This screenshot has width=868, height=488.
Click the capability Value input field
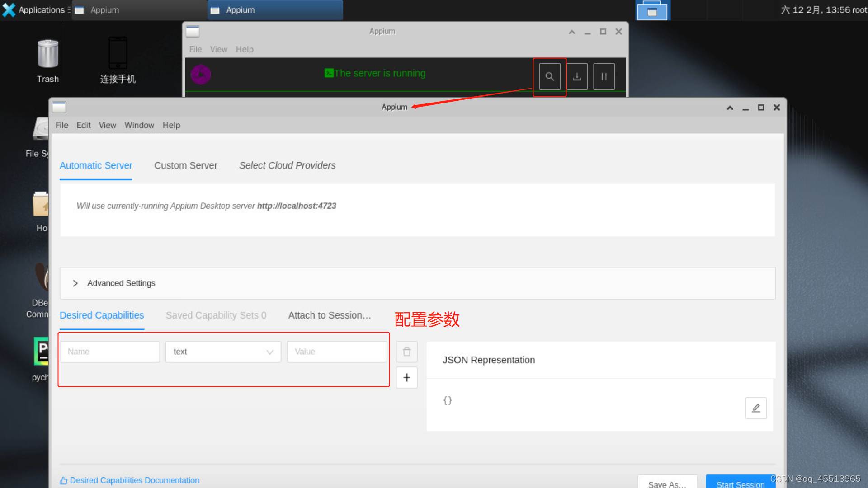[336, 352]
